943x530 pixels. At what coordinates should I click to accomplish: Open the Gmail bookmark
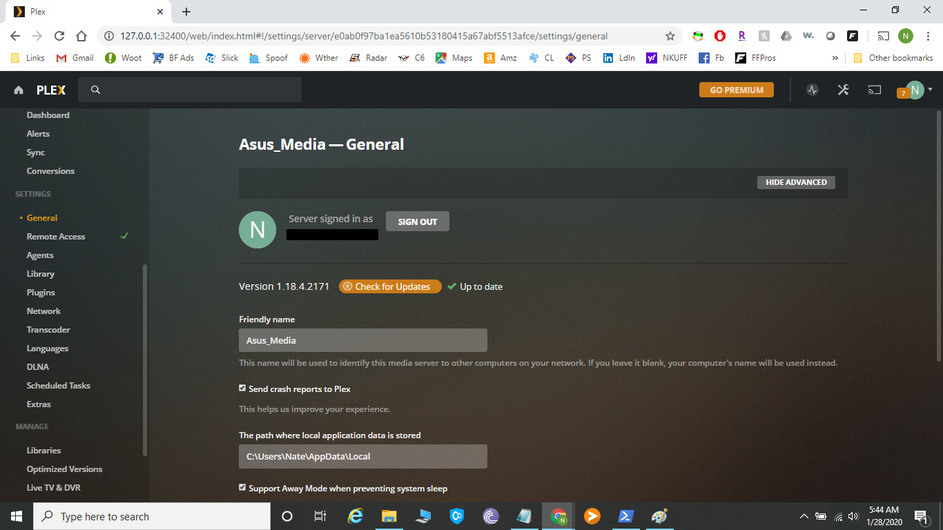75,58
